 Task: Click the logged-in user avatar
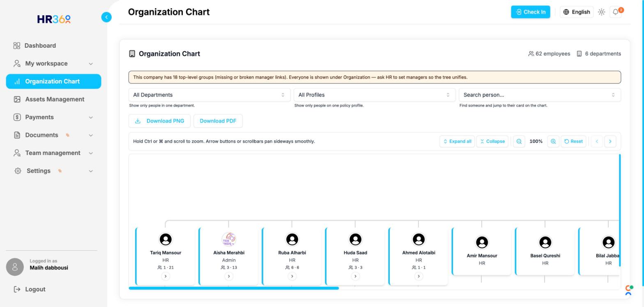15,267
